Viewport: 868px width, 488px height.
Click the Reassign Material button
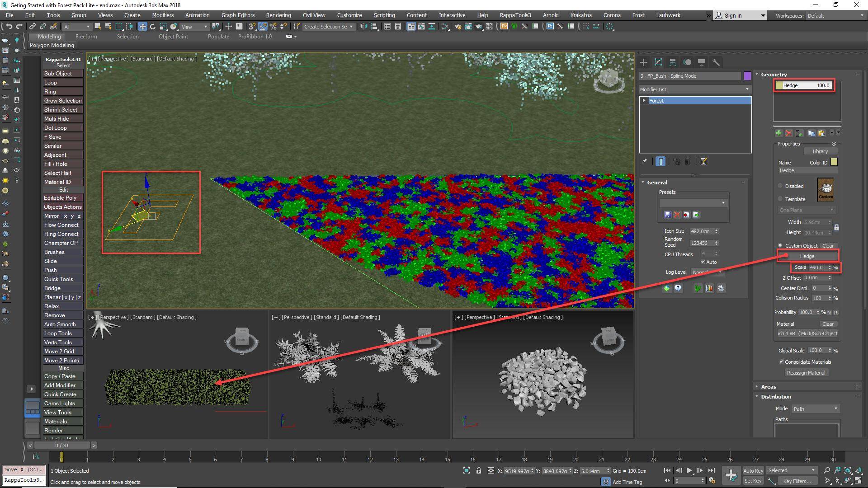(806, 372)
